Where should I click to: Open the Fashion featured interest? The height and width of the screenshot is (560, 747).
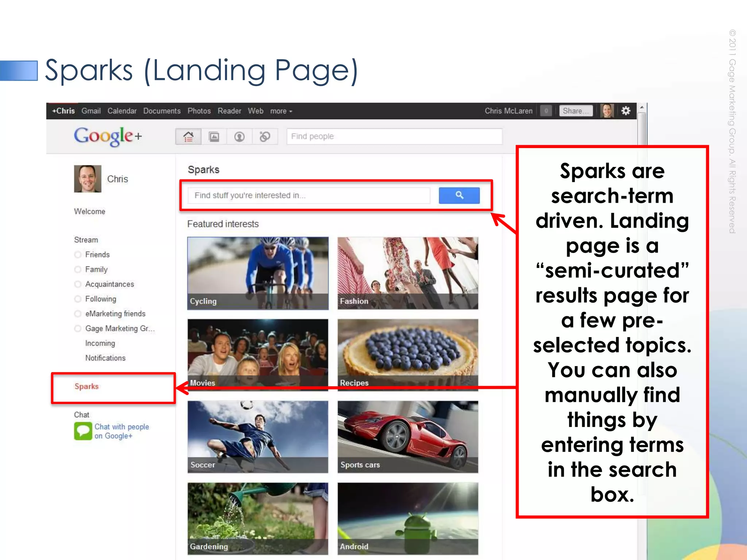(408, 273)
